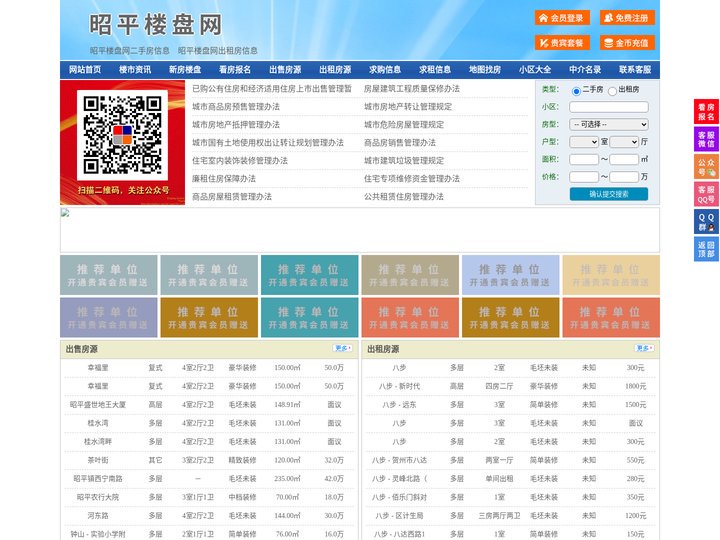Screen dimensions: 720x540
Task: Focus the minimum 价格 input field
Action: [584, 177]
